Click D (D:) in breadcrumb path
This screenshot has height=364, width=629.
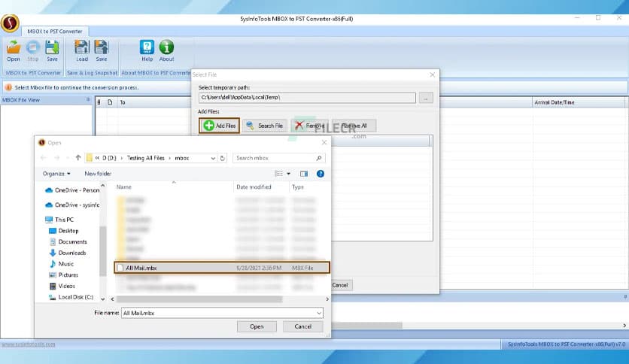tap(109, 158)
